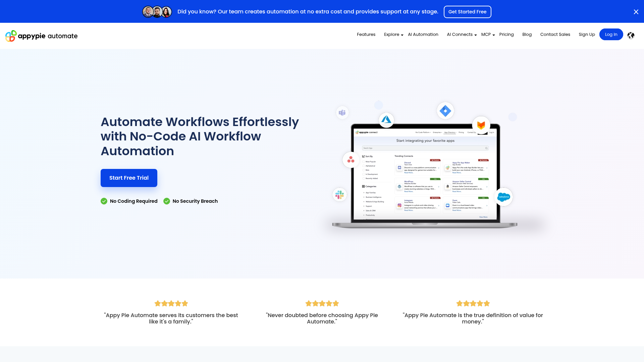This screenshot has width=644, height=362.
Task: Select Blog in the navigation bar
Action: (x=527, y=35)
